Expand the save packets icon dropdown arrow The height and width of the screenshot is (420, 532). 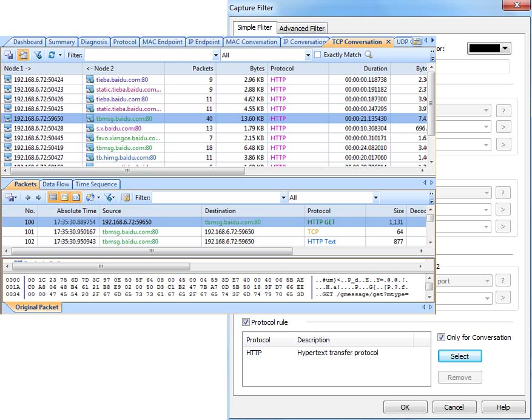coord(16,197)
